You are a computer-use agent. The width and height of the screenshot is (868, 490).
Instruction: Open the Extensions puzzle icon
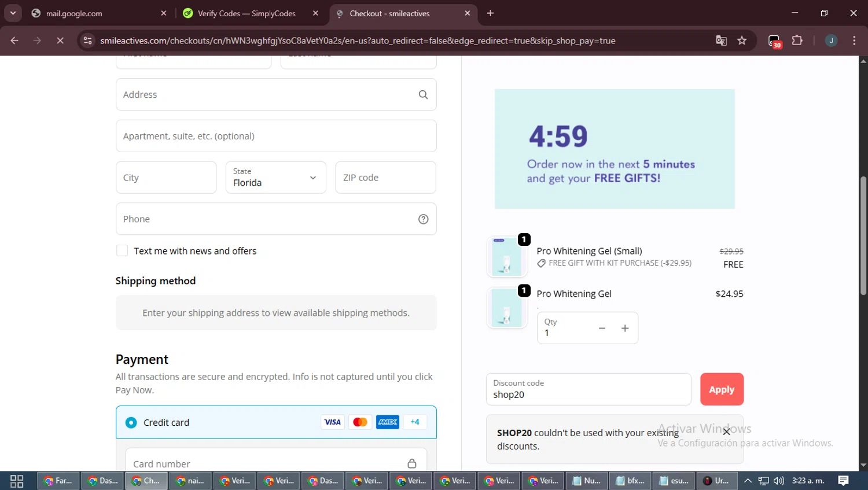797,40
